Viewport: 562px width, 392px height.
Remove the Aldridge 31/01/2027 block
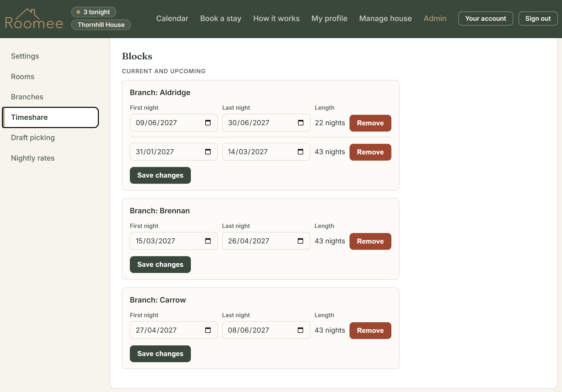(370, 152)
